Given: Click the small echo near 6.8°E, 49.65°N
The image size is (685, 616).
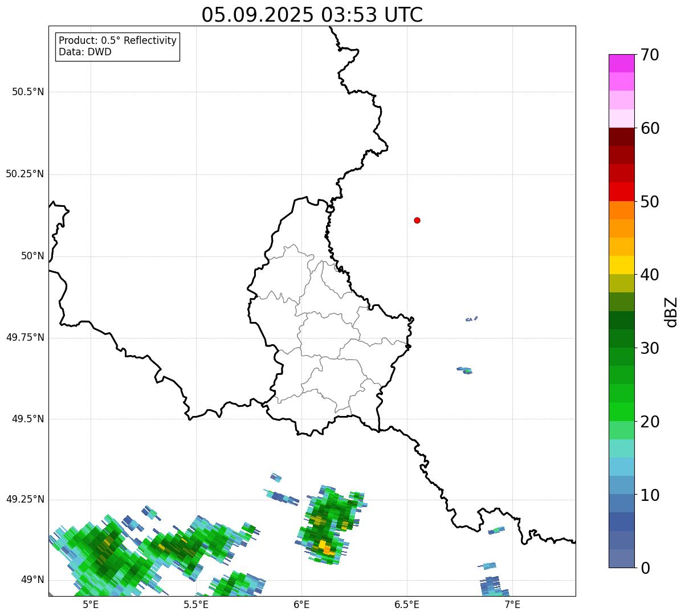Looking at the screenshot, I should point(464,370).
